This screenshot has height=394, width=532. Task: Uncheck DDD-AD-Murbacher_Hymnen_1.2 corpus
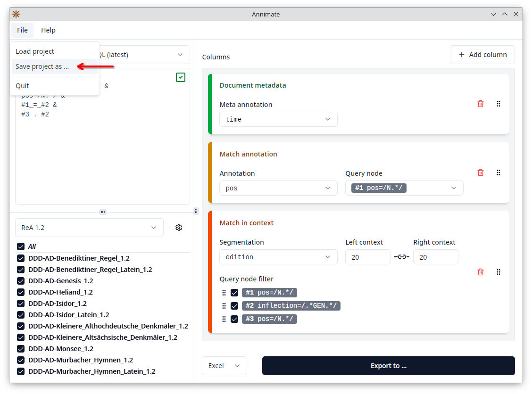pos(21,360)
